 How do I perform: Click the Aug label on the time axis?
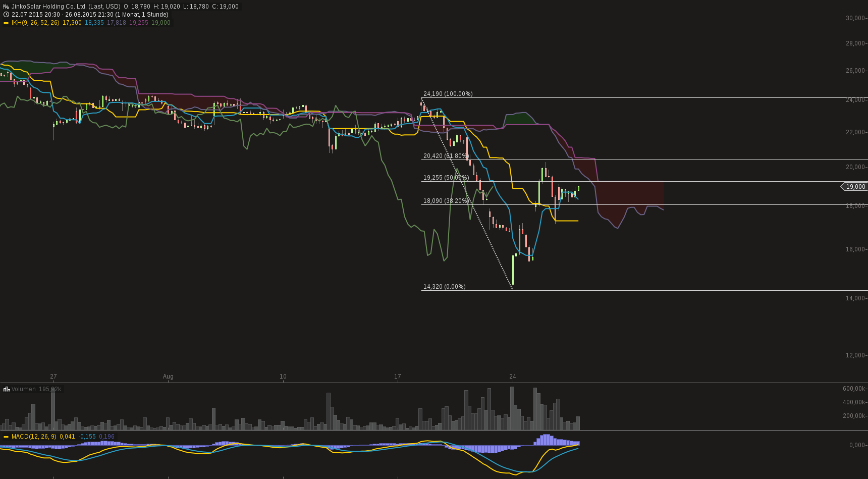click(x=168, y=377)
